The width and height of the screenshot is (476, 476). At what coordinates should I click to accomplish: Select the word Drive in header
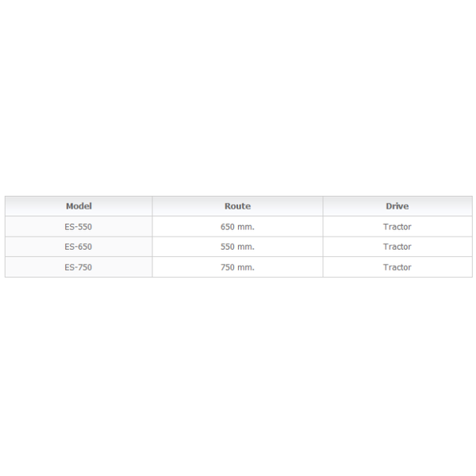[x=397, y=206]
